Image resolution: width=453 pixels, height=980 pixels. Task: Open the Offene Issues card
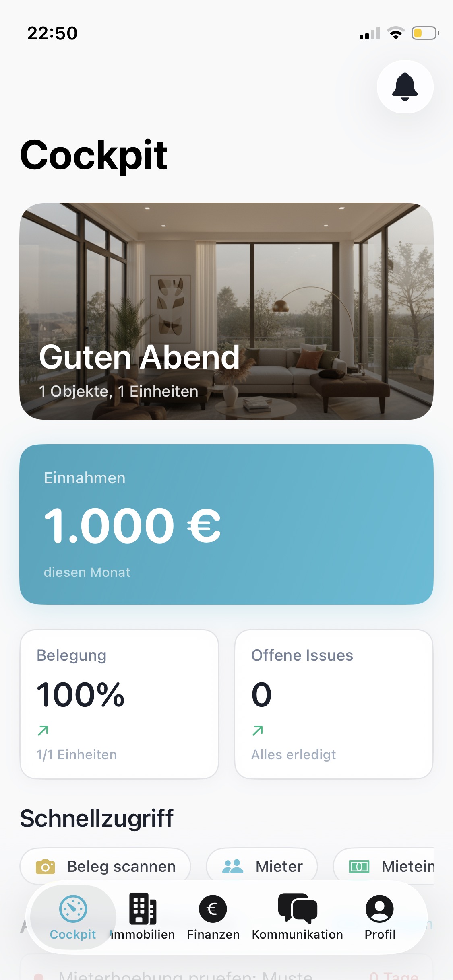pos(333,704)
